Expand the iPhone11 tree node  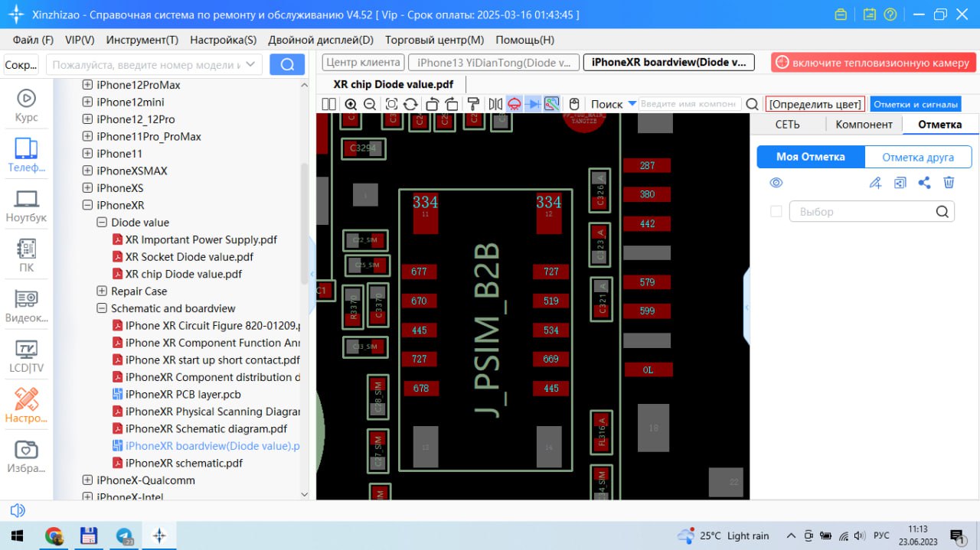[87, 154]
